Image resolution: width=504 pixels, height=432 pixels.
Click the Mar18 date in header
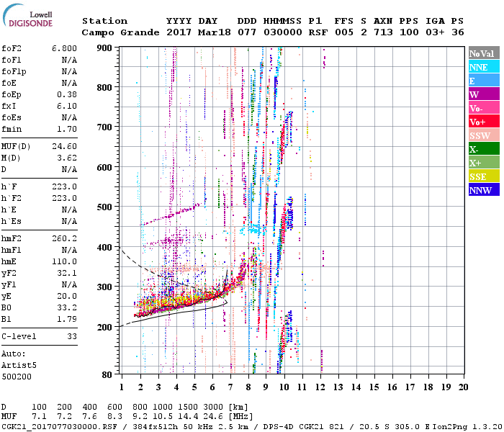[214, 32]
